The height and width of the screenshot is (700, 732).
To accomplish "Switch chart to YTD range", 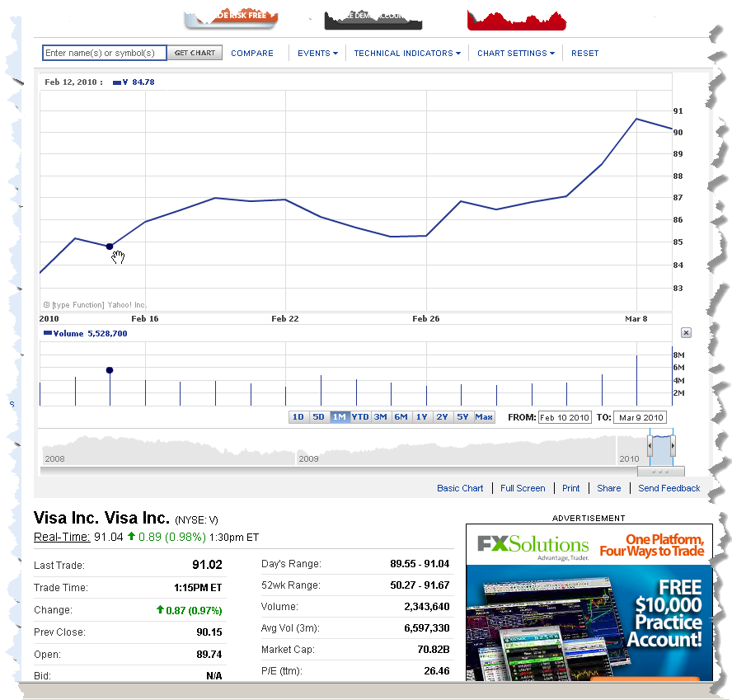I will 360,417.
